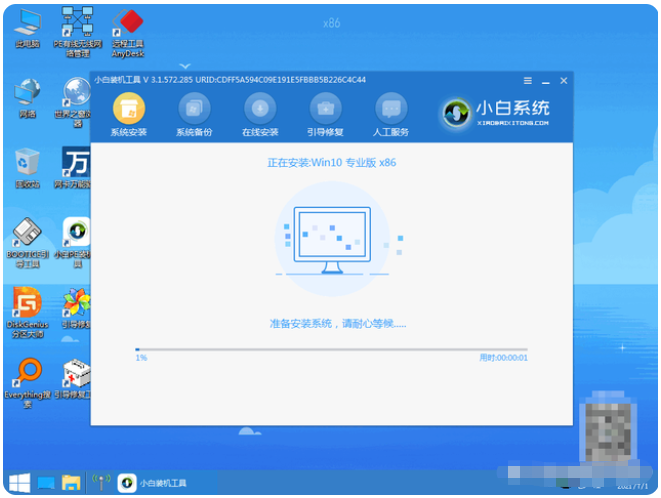Click the window title version text
This screenshot has width=661, height=498.
pyautogui.click(x=230, y=80)
